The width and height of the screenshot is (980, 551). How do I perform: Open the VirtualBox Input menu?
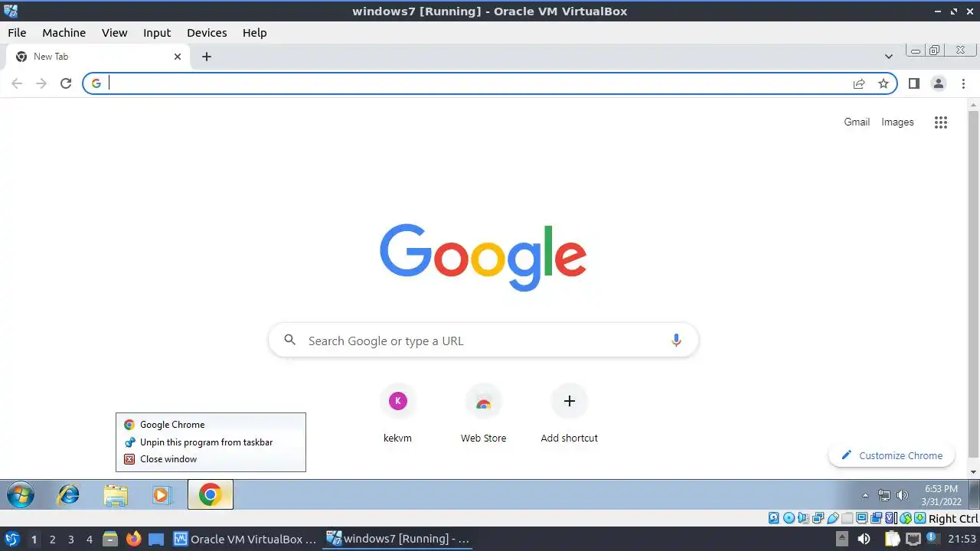[x=157, y=33]
